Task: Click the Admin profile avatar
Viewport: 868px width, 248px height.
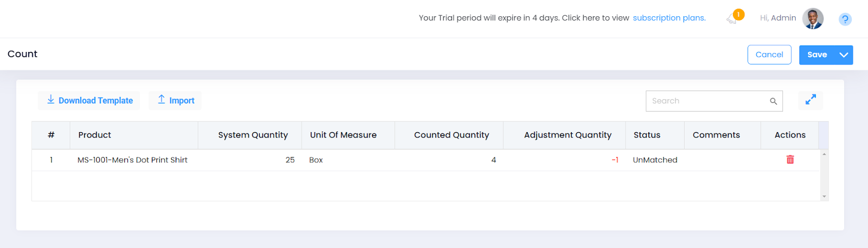Action: coord(813,18)
